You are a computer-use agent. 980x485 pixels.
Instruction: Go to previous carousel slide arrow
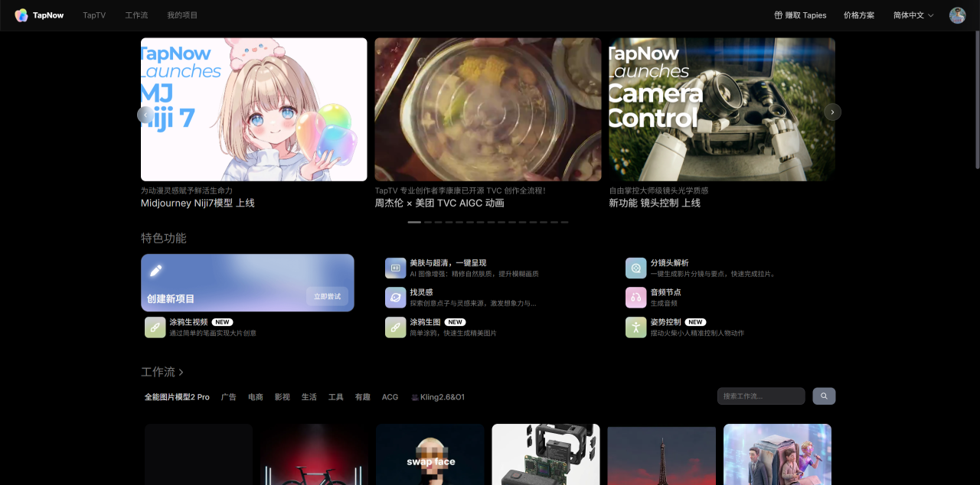point(145,115)
